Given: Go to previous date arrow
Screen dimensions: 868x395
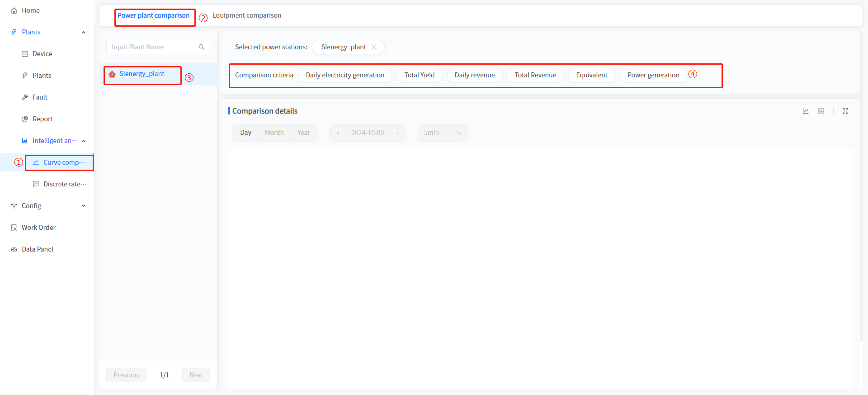Looking at the screenshot, I should [338, 133].
